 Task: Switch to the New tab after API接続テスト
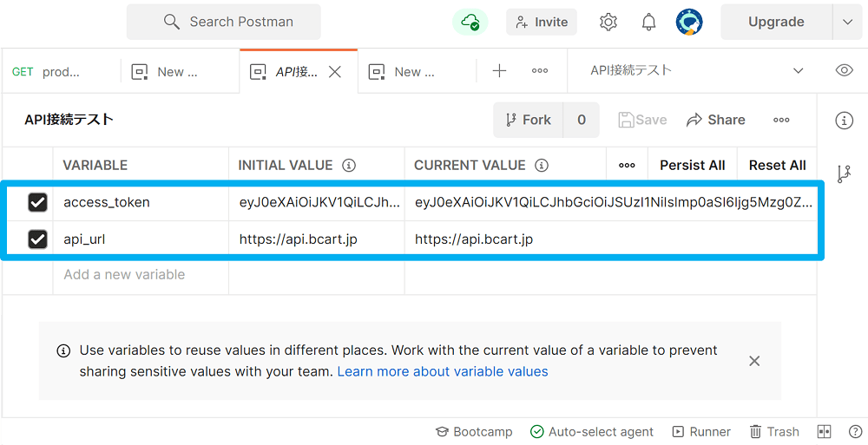417,71
